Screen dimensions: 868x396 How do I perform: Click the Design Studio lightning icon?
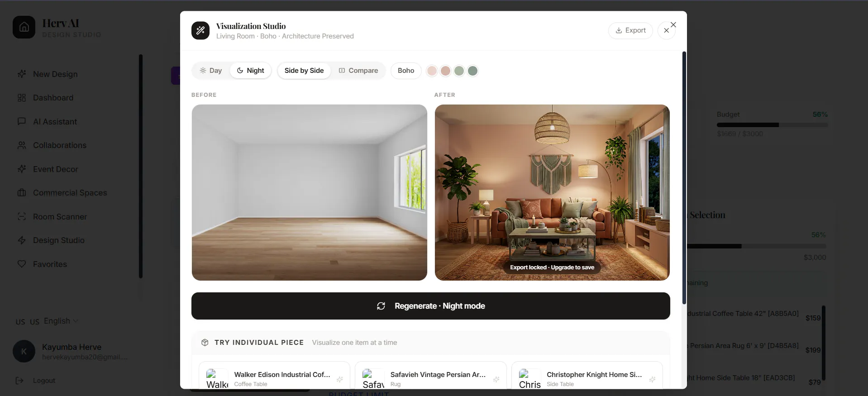pos(22,240)
